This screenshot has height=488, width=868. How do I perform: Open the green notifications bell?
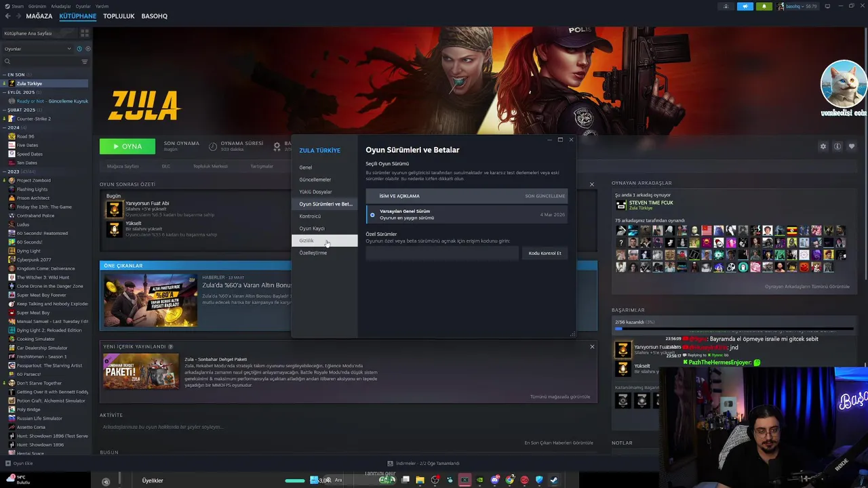[764, 6]
